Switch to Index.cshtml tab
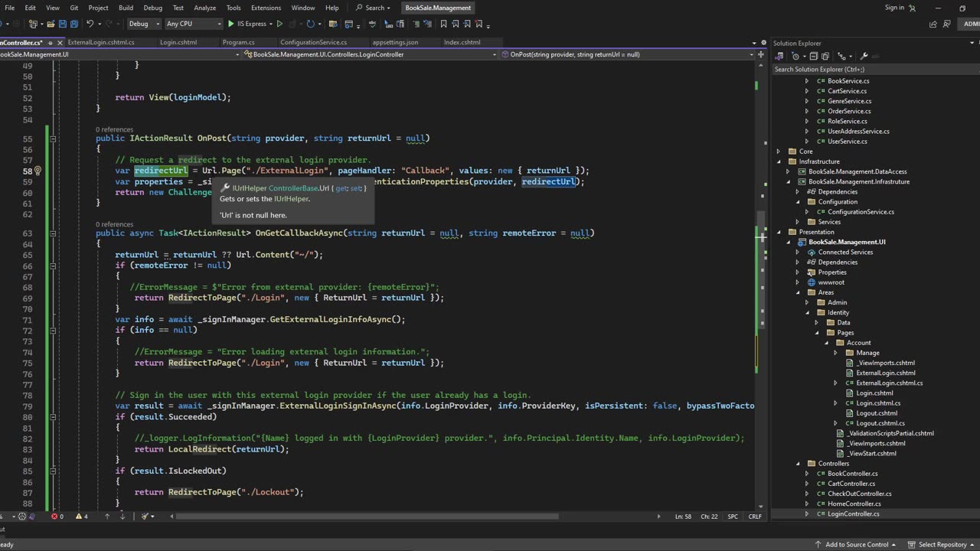 tap(462, 43)
